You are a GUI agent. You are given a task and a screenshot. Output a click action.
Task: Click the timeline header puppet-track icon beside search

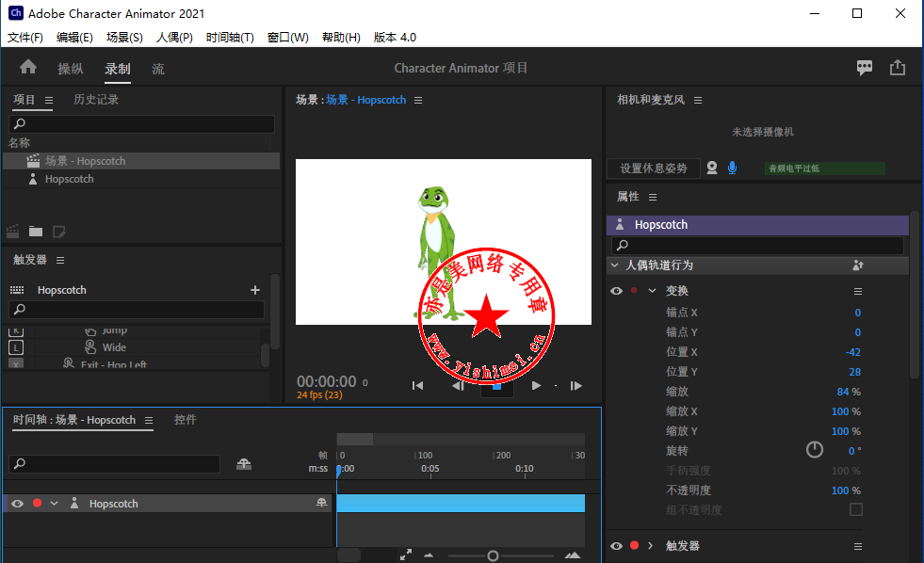244,464
